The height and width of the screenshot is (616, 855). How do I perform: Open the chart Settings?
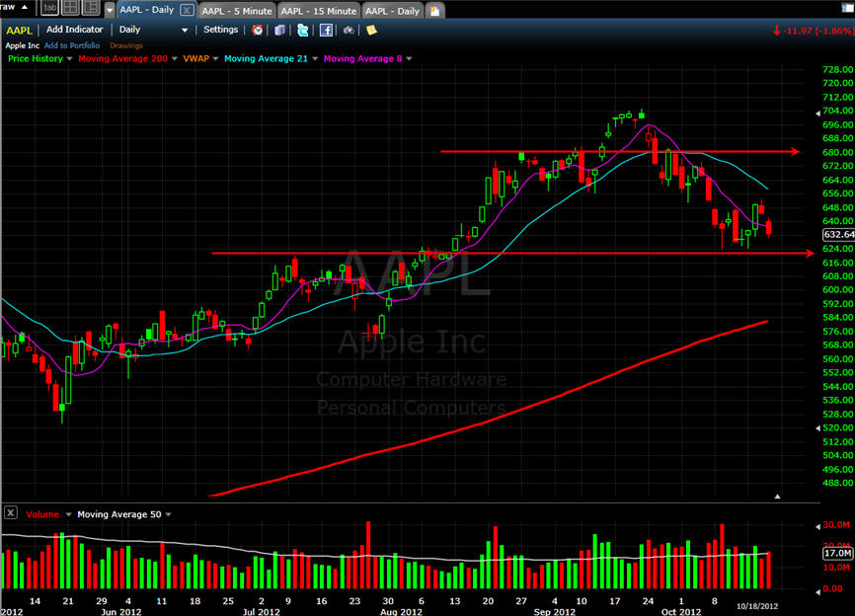(221, 30)
